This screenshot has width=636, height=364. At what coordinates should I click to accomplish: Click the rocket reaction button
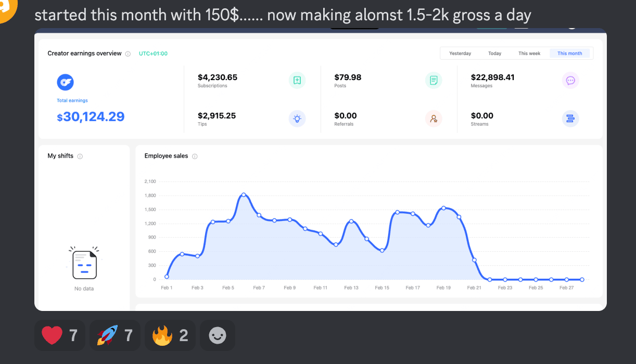coord(115,335)
